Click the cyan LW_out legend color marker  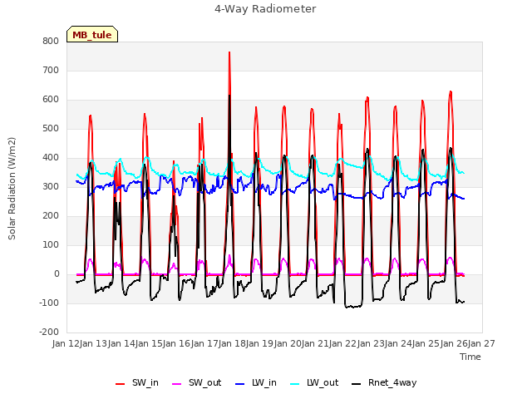(295, 384)
